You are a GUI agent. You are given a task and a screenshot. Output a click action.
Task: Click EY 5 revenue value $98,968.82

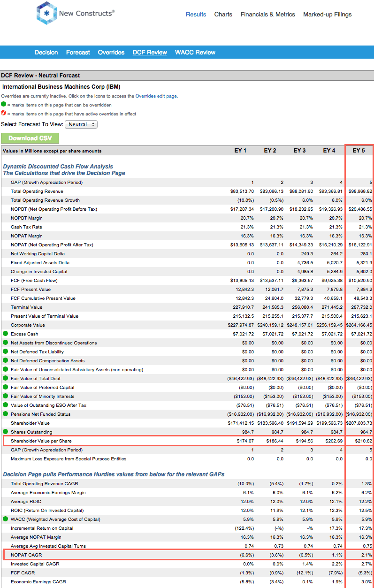coord(359,191)
